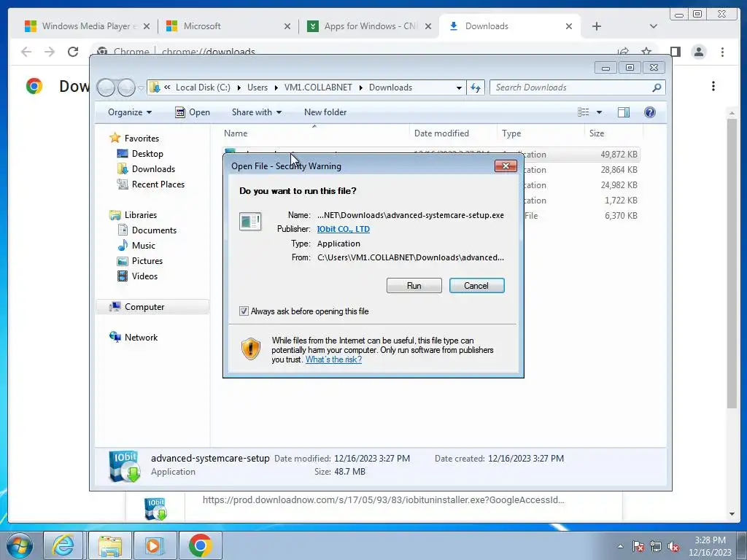The height and width of the screenshot is (560, 747).
Task: Click the IObit installer icon in details pane
Action: coord(124,466)
